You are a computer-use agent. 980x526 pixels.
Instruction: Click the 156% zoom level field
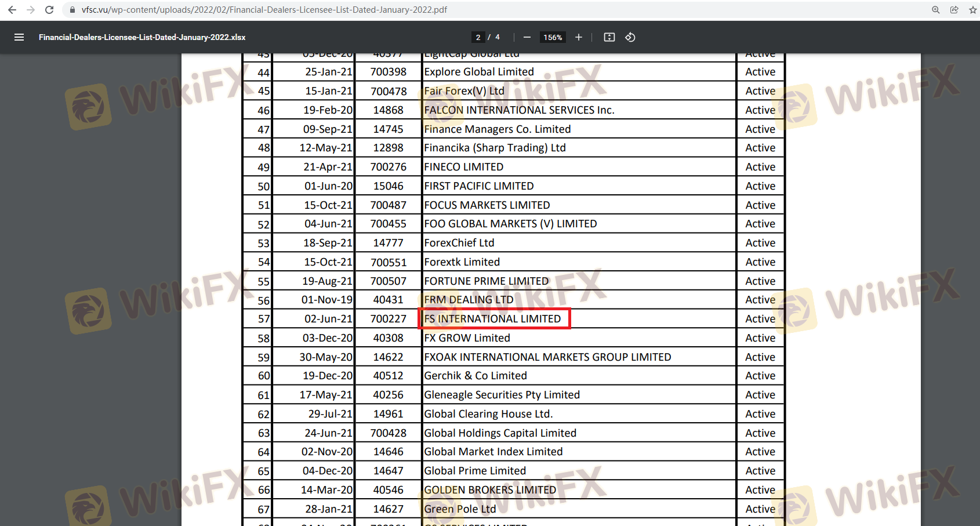pos(553,37)
